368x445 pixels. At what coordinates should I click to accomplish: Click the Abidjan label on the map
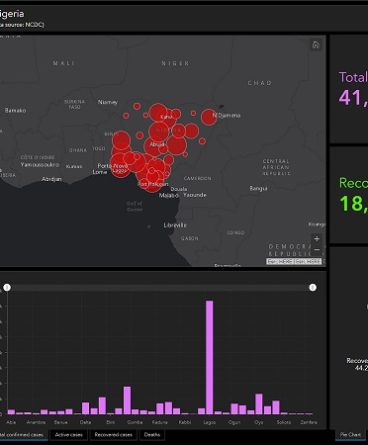click(x=51, y=179)
